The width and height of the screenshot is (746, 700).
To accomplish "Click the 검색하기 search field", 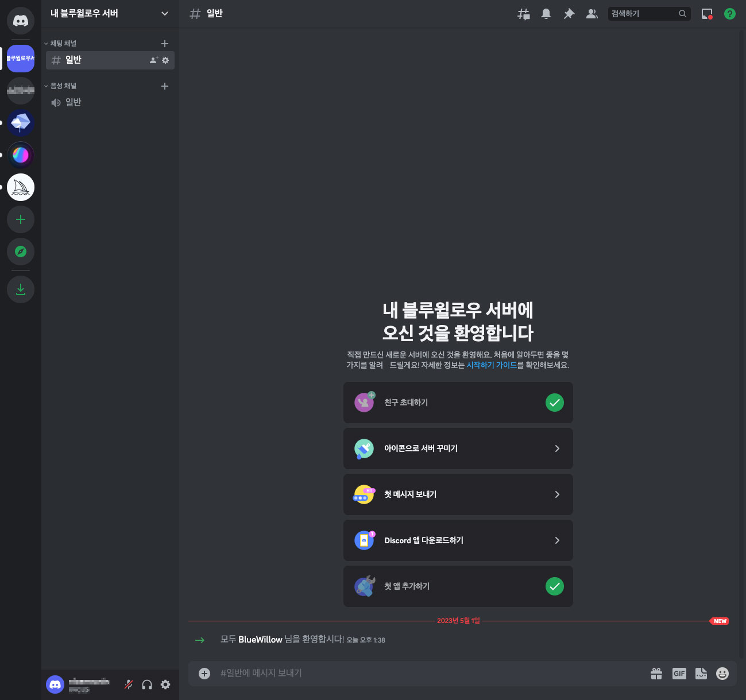I will click(x=650, y=14).
